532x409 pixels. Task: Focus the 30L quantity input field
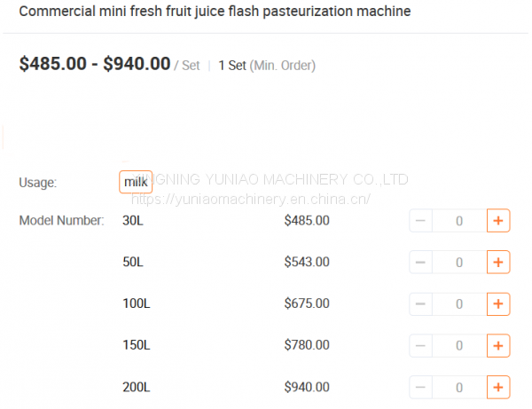[x=459, y=221]
